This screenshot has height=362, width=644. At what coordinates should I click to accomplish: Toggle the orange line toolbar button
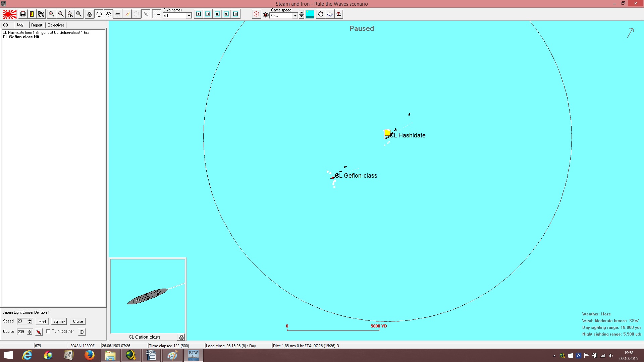point(127,14)
